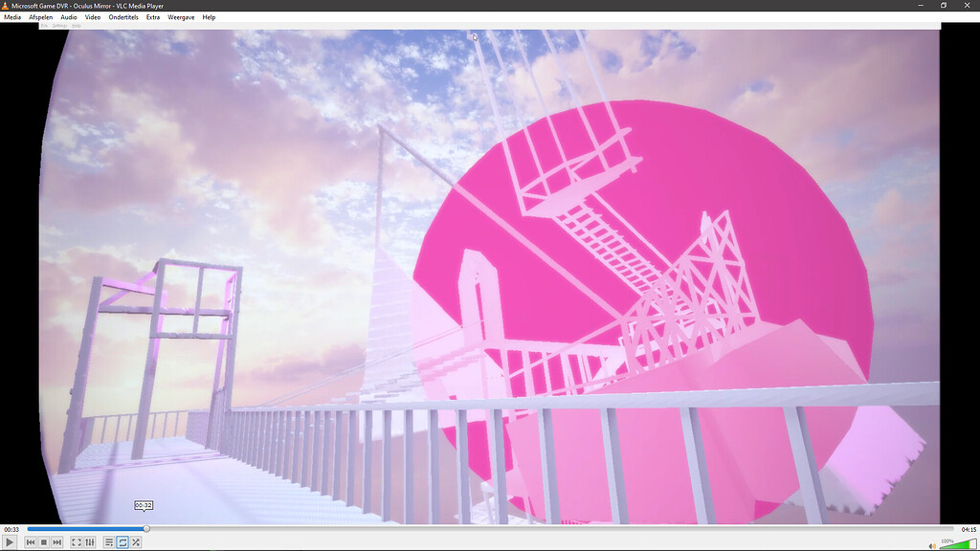The image size is (980, 551).
Task: Open the Weergave menu
Action: coord(181,16)
